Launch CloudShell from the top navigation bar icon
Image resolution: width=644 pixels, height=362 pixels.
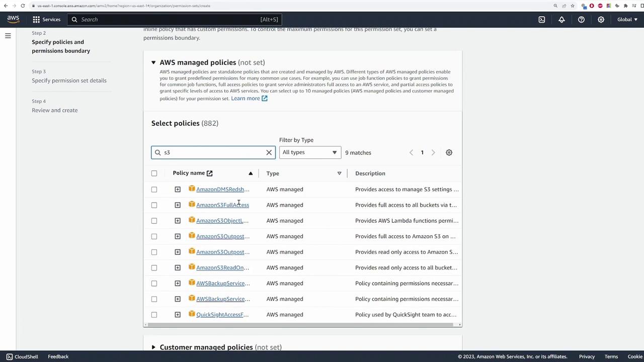542,20
